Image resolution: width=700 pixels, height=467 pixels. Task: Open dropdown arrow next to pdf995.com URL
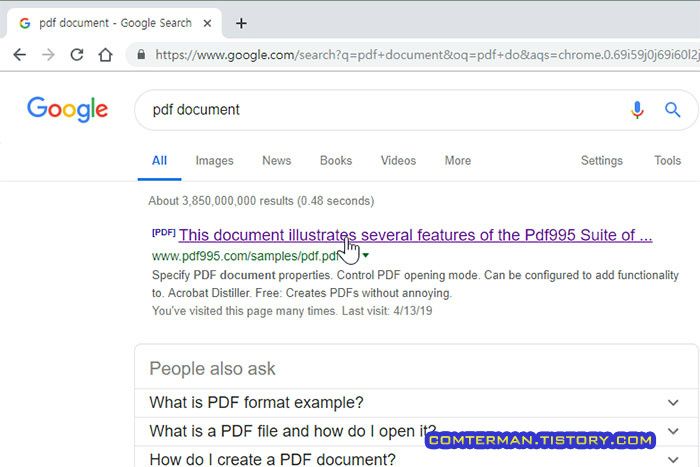(366, 255)
